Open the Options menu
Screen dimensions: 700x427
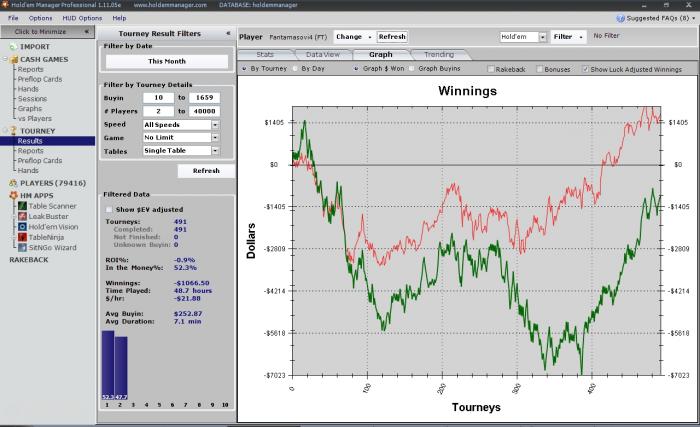tap(40, 18)
